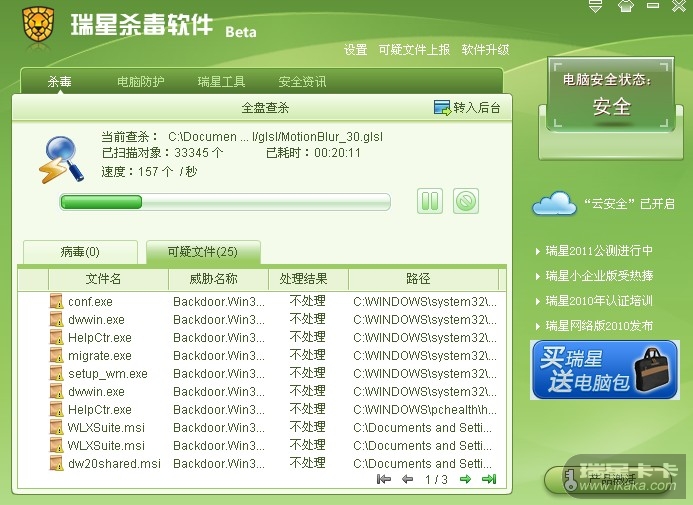Open the skin change shirt icon

tap(625, 6)
